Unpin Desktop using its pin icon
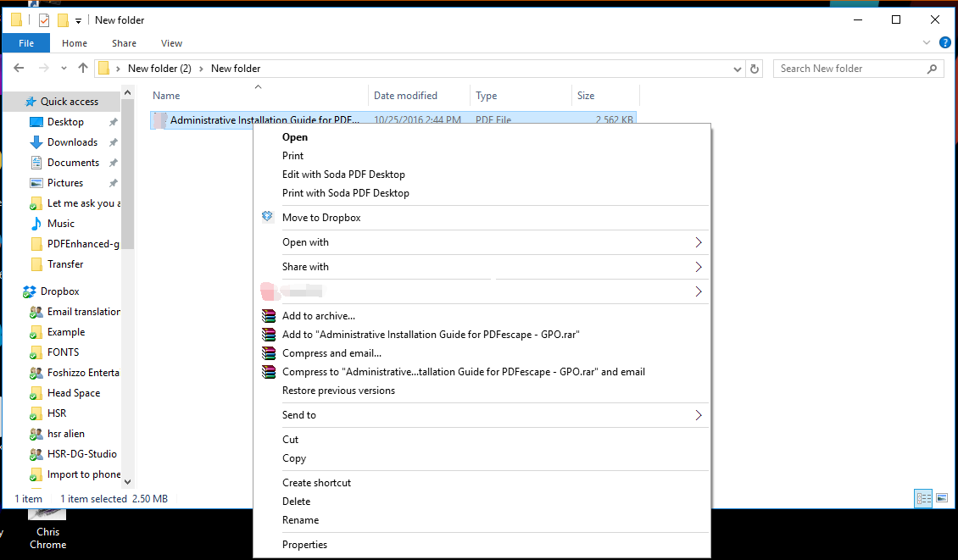Image resolution: width=958 pixels, height=560 pixels. (x=113, y=122)
